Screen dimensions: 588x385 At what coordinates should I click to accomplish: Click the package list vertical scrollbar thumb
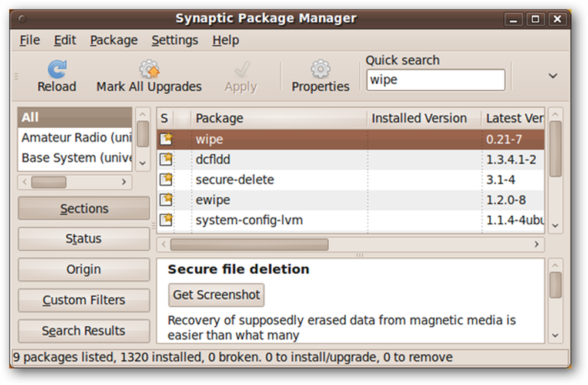point(556,149)
